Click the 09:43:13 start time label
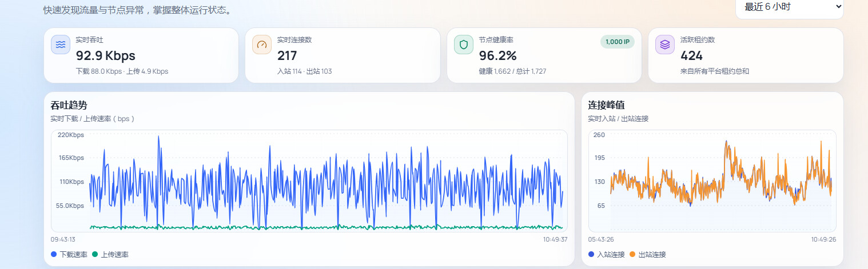This screenshot has height=269, width=868. point(63,239)
